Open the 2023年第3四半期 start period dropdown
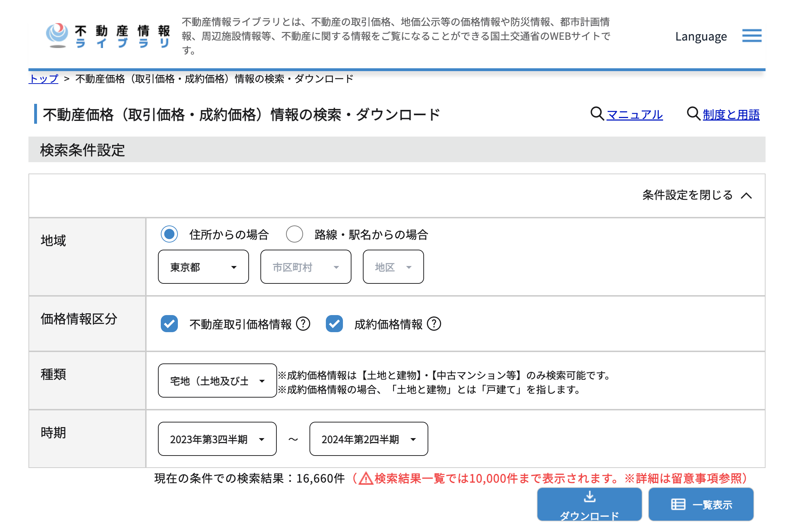The image size is (794, 532). pos(217,439)
